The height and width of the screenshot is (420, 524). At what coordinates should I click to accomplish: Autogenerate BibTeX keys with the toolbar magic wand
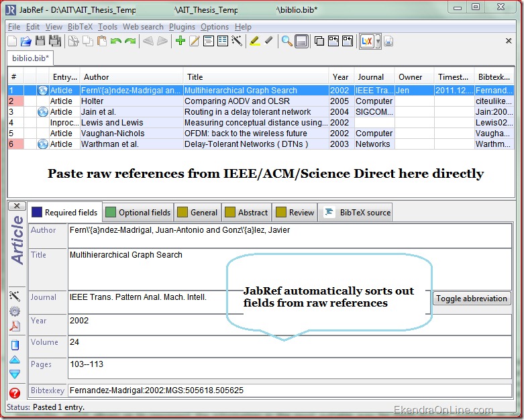coord(237,41)
